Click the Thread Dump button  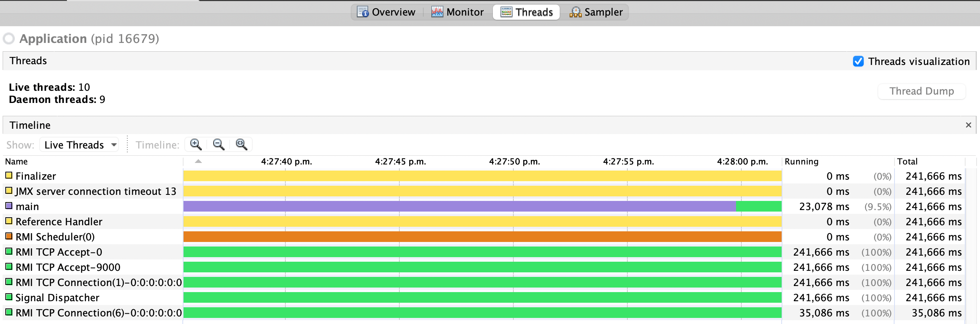[x=921, y=91]
